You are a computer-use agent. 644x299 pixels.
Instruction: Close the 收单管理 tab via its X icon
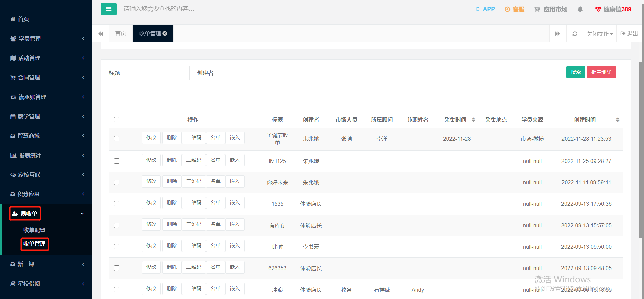165,33
